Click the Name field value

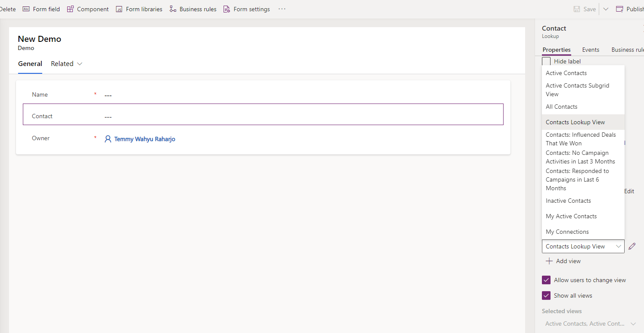[108, 95]
